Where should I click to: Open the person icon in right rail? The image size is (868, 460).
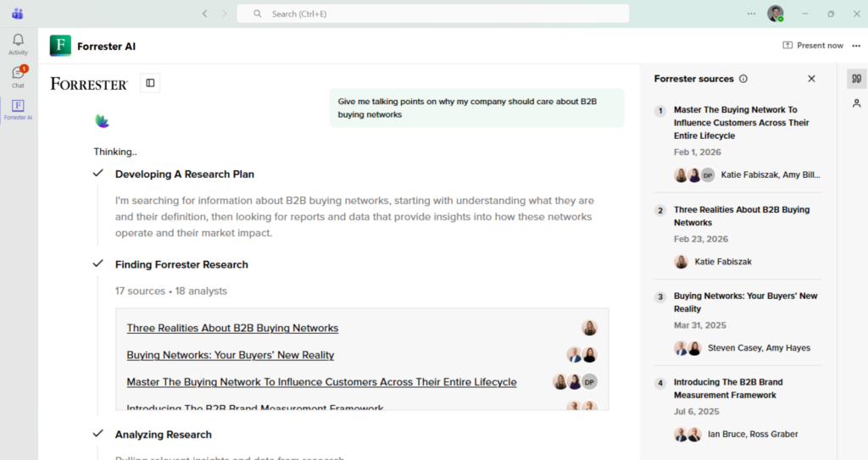point(856,103)
